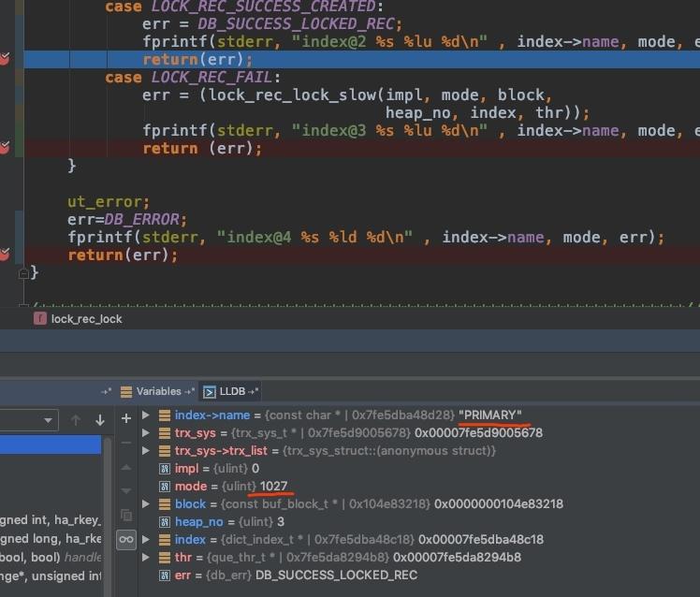Click the LLDB console icon
Viewport: 700px width, 597px height.
(x=209, y=392)
